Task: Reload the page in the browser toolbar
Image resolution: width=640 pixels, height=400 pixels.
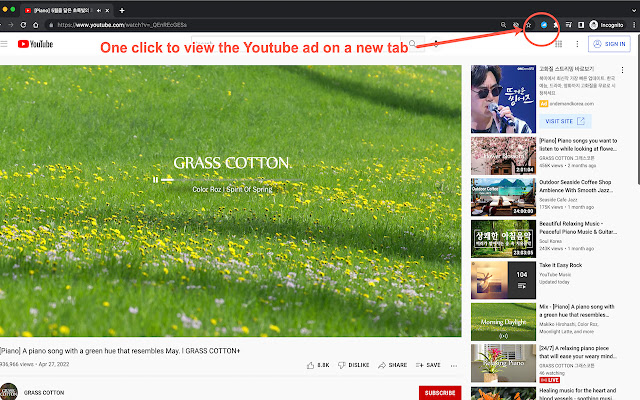Action: [x=23, y=25]
